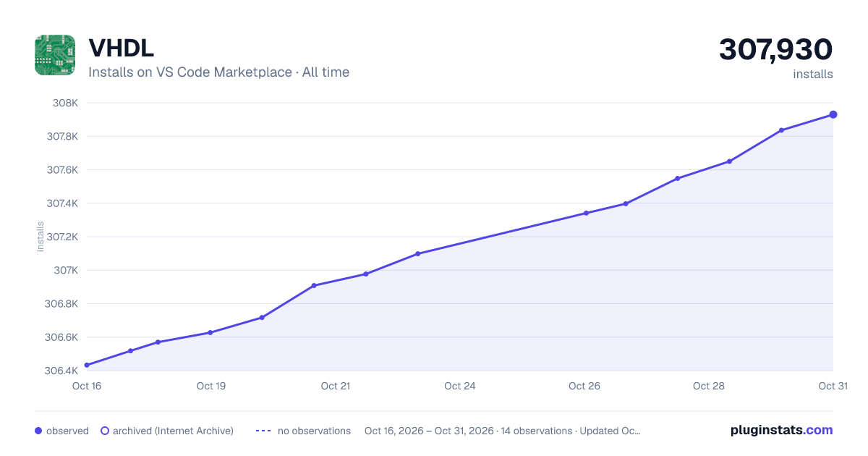Click the Oct 16 x-axis label

click(87, 386)
